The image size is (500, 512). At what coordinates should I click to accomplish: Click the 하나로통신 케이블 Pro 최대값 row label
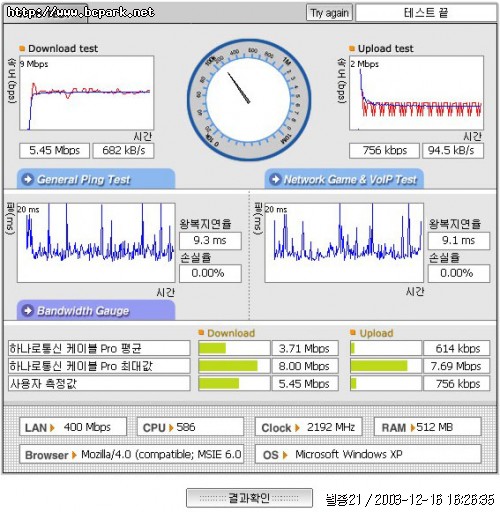[99, 366]
